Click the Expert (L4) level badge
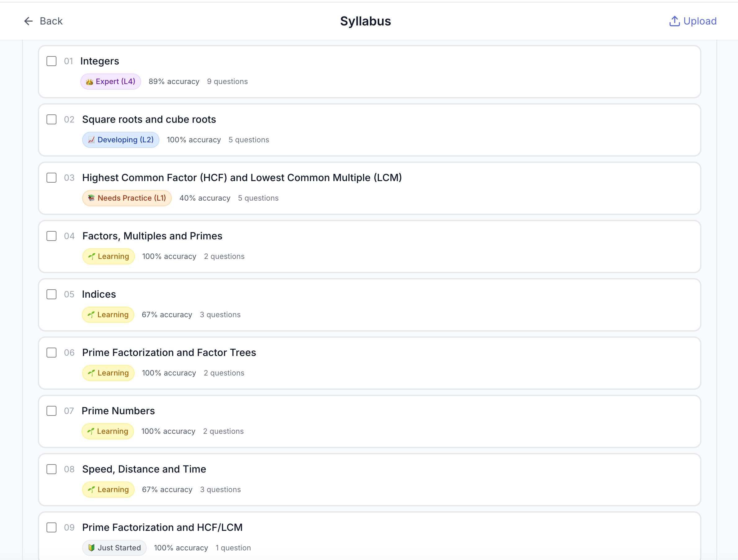Screen dimensions: 738x560 (111, 82)
